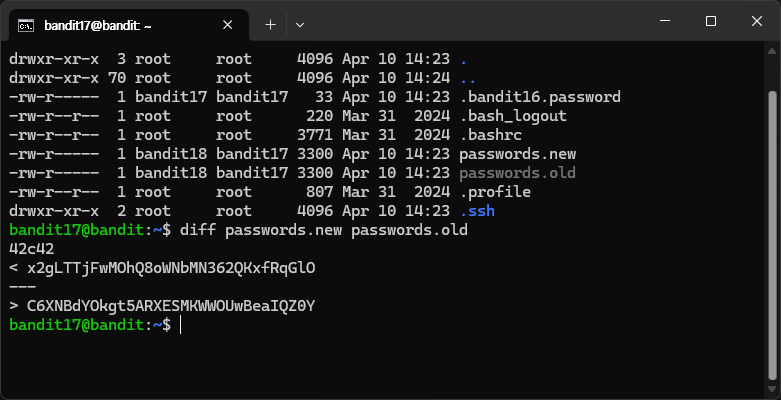Minimize the terminal window
The height and width of the screenshot is (400, 781).
click(x=664, y=21)
